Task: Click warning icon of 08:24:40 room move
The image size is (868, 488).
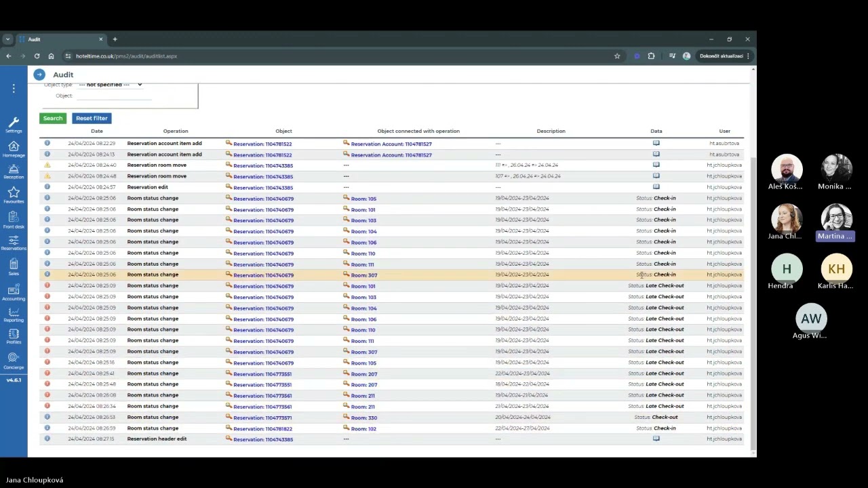Action: 47,165
